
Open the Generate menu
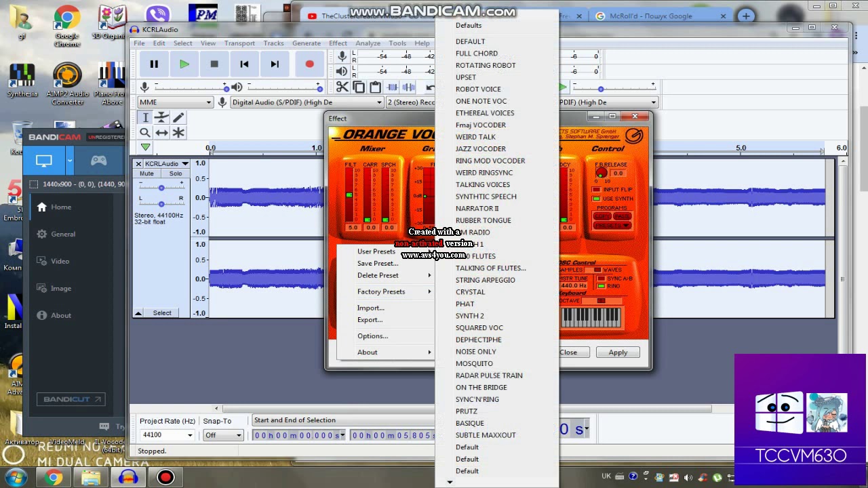coord(307,43)
